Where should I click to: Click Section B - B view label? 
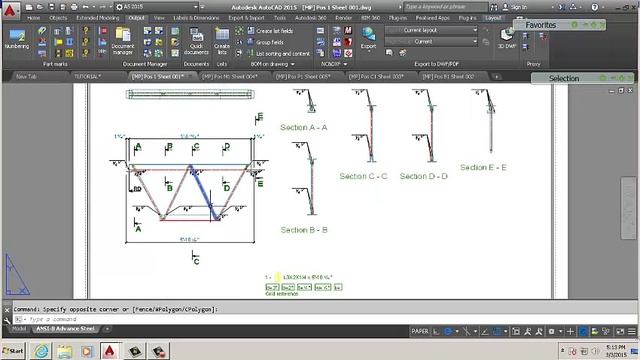coord(304,230)
